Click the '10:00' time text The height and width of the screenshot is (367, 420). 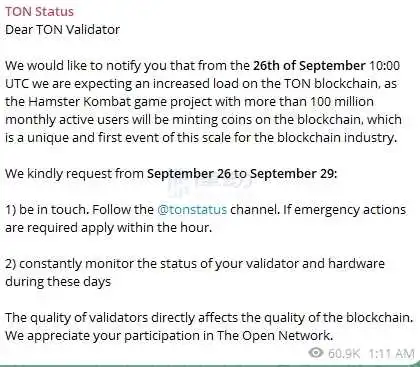pos(384,65)
